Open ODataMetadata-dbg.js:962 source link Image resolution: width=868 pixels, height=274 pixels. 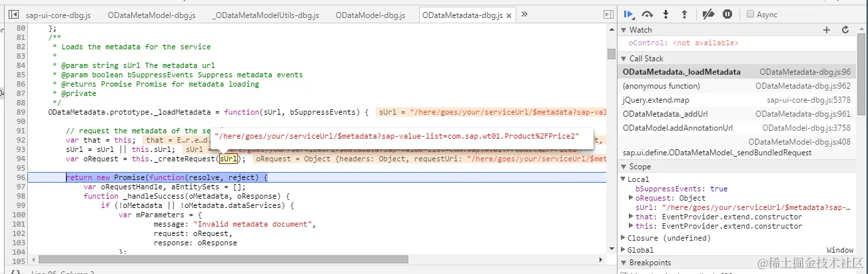pos(803,86)
